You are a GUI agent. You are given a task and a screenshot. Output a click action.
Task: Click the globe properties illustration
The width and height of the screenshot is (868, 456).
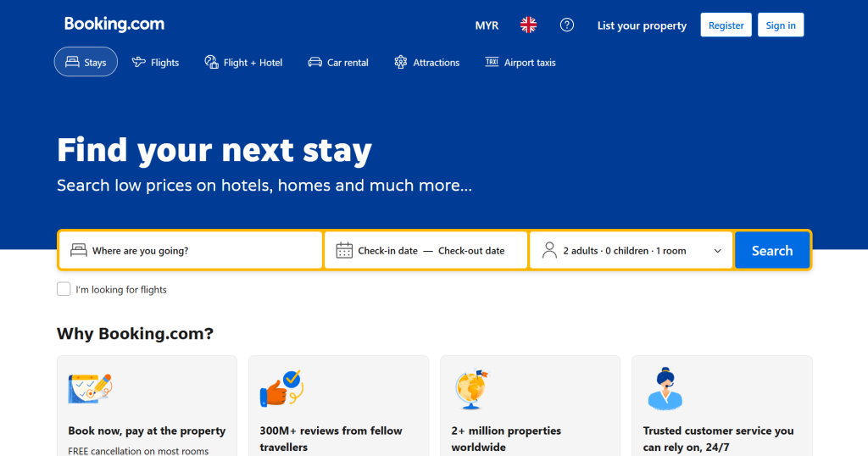point(471,390)
